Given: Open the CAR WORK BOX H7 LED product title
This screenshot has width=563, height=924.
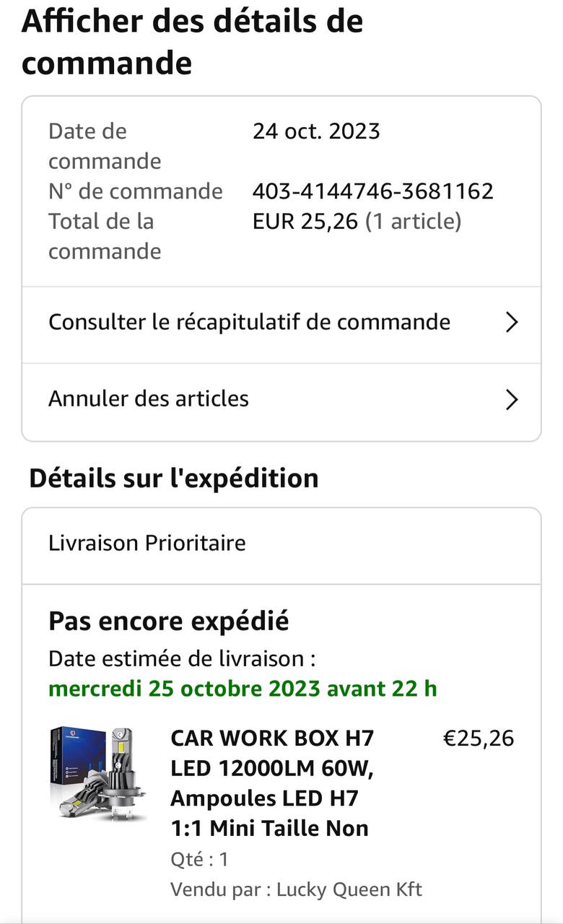Looking at the screenshot, I should [x=272, y=783].
